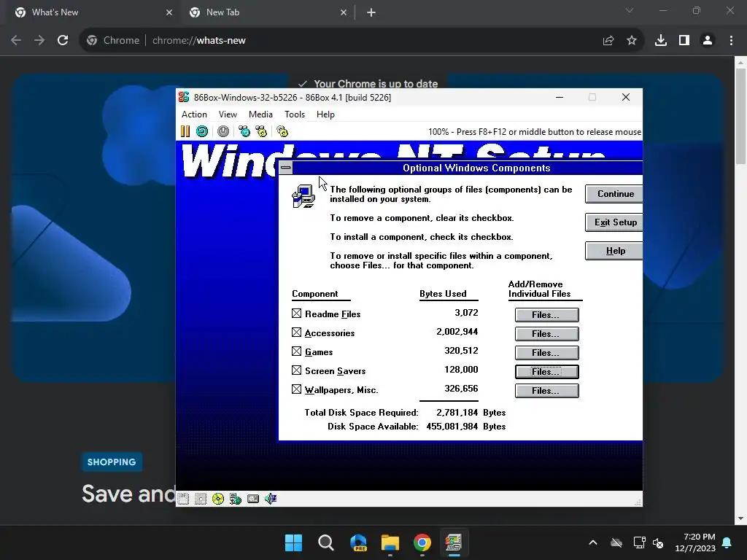Click the CD-ROM disc status bar icon
This screenshot has height=560, width=747.
pyautogui.click(x=217, y=499)
